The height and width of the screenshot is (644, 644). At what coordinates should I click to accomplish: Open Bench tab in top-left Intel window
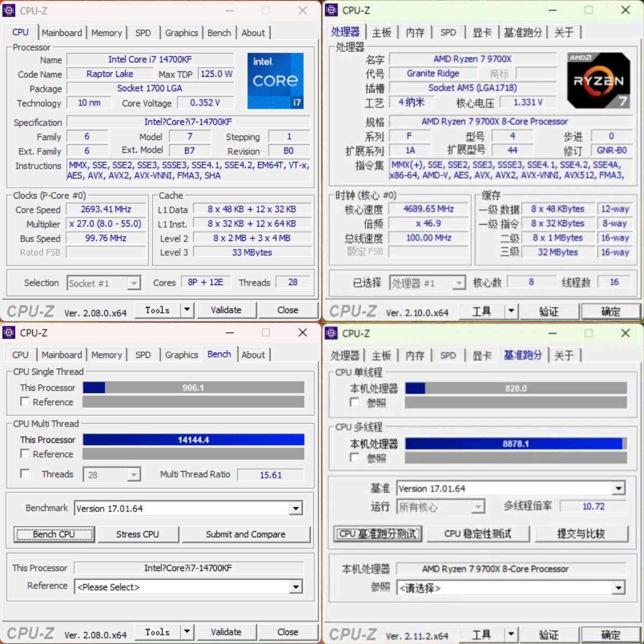coord(219,33)
